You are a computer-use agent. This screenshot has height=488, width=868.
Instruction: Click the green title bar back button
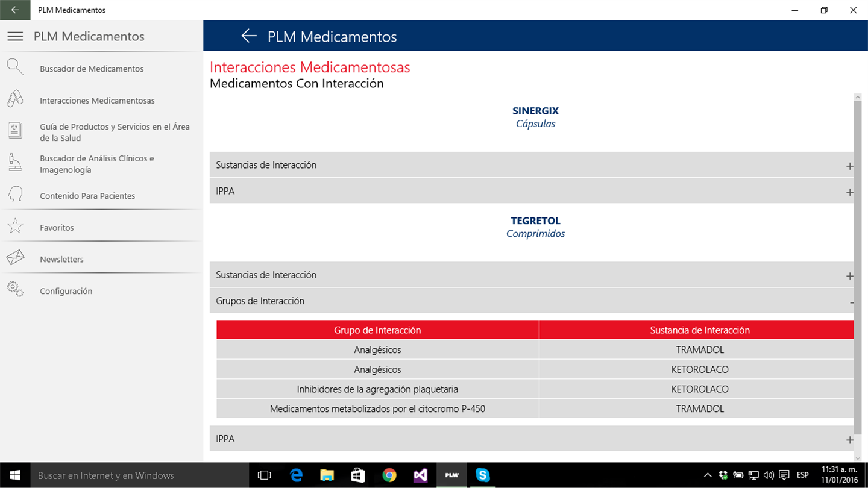(15, 10)
